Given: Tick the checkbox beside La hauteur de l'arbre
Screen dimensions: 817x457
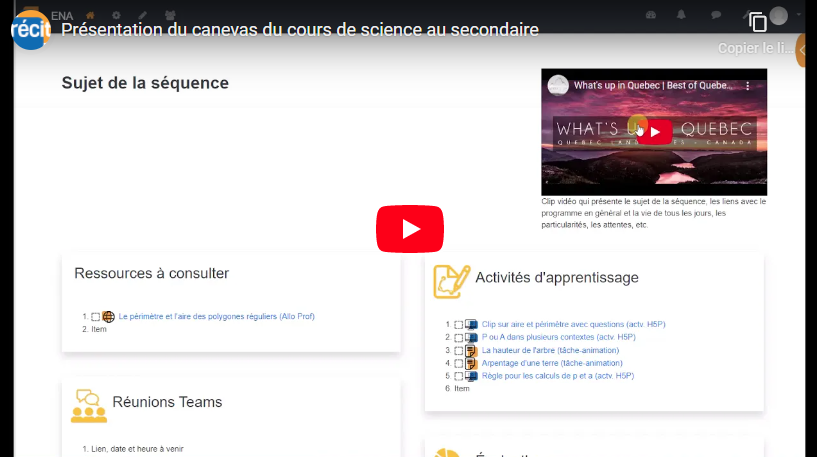Looking at the screenshot, I should click(x=458, y=351).
